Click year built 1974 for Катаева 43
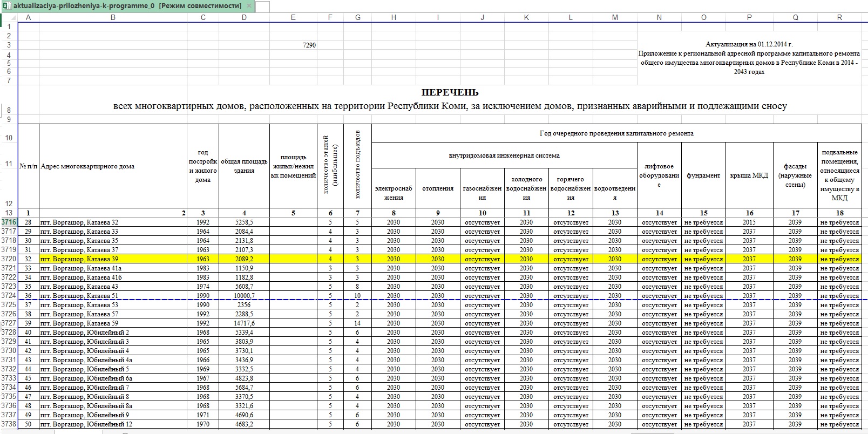Screen dimensions: 868x434 tap(203, 287)
